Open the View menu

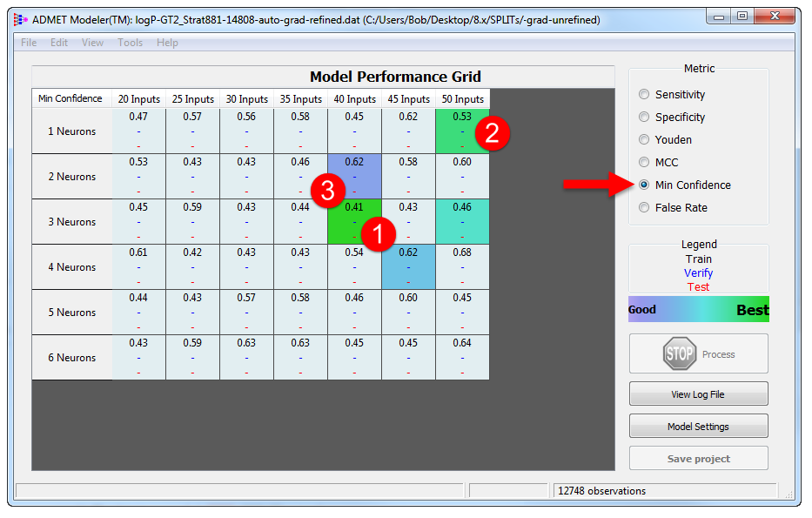tap(93, 43)
